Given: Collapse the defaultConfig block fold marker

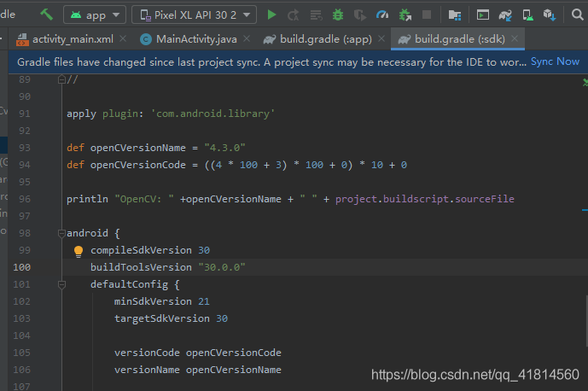Looking at the screenshot, I should [61, 284].
